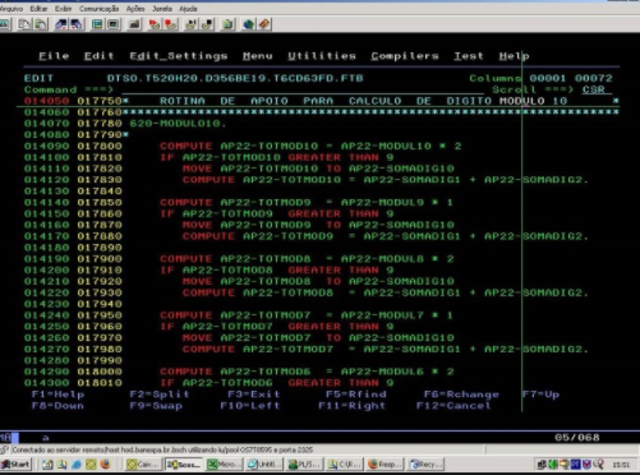
Task: Switch to the Recy... taskbar button
Action: [x=425, y=464]
